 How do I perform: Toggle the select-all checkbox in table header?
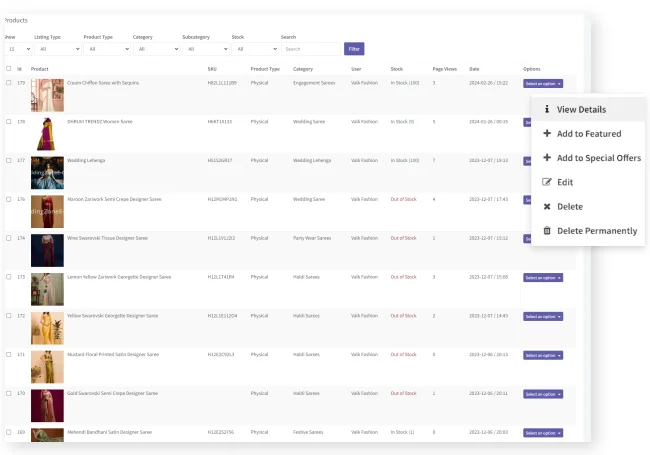(8, 68)
